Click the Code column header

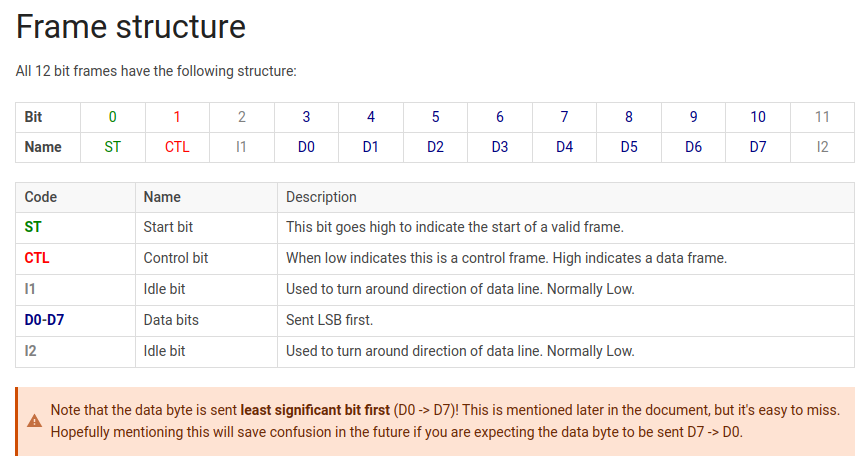(x=41, y=197)
